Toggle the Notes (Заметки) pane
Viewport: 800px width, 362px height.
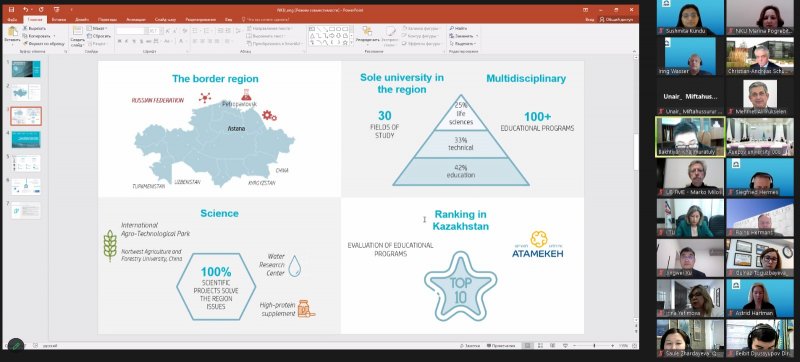tap(470, 346)
